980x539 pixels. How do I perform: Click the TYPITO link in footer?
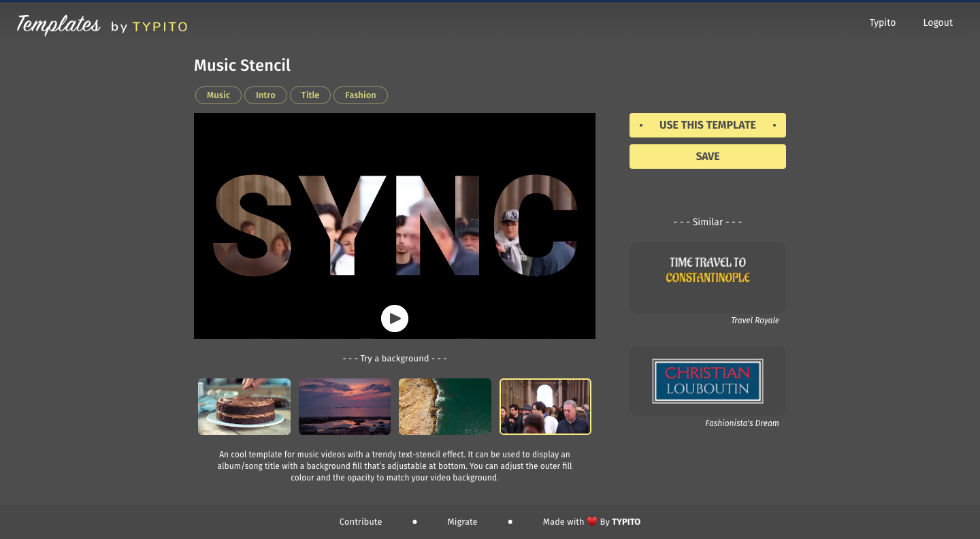pyautogui.click(x=626, y=522)
